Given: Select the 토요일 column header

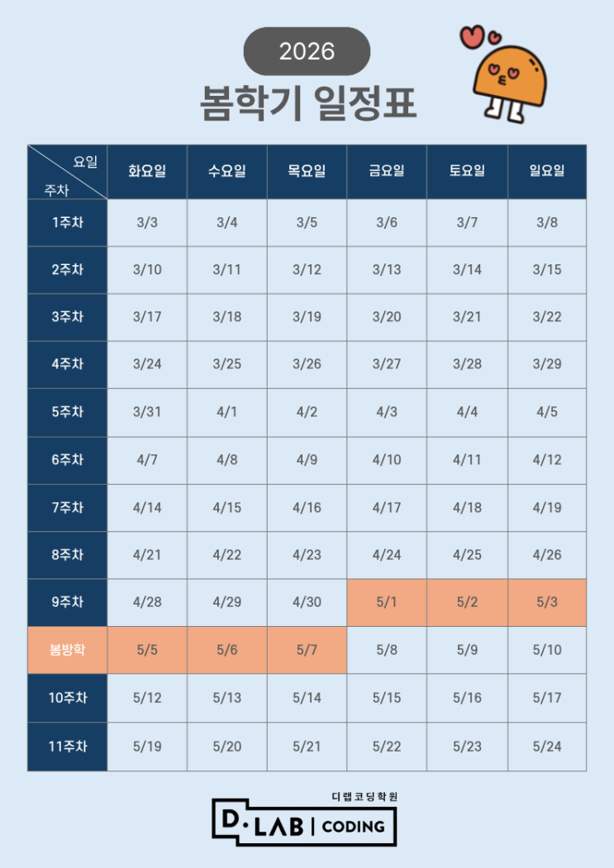Looking at the screenshot, I should 467,172.
